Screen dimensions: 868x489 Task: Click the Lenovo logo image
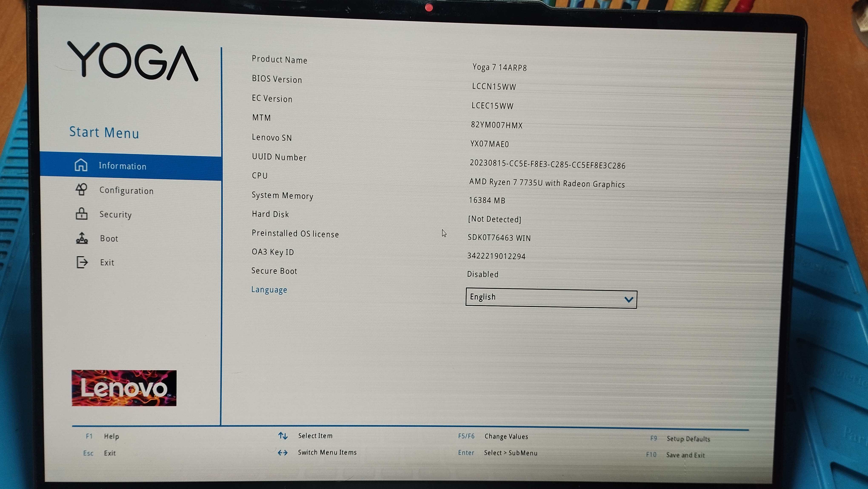click(x=124, y=388)
